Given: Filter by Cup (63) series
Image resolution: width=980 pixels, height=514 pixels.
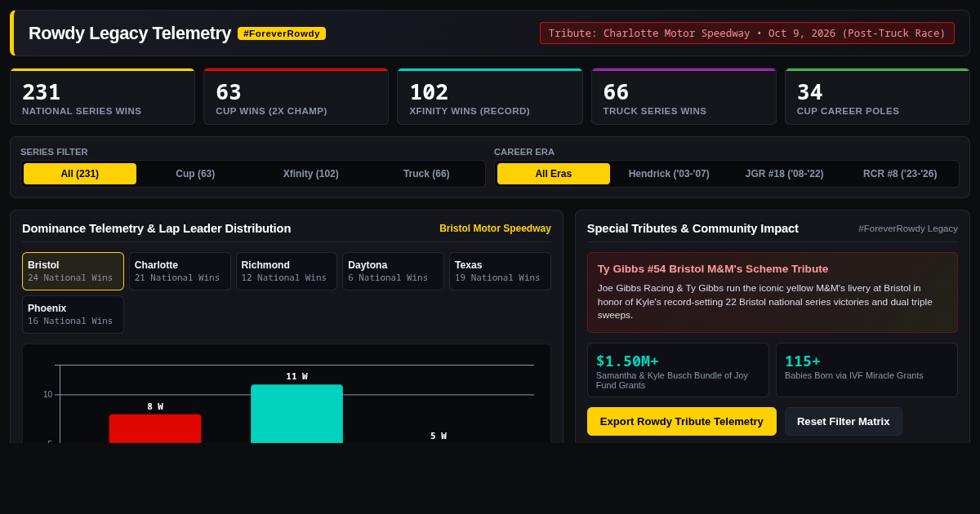Looking at the screenshot, I should pos(195,174).
